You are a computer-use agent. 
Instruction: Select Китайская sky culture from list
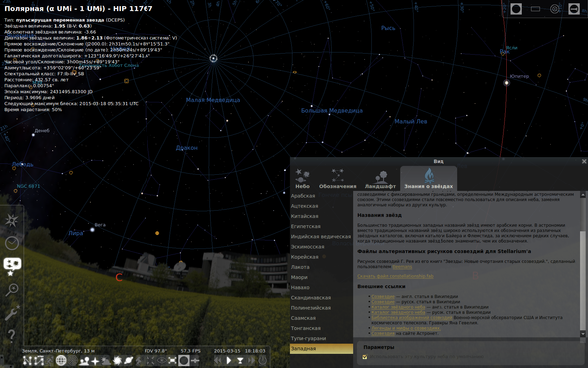click(305, 216)
